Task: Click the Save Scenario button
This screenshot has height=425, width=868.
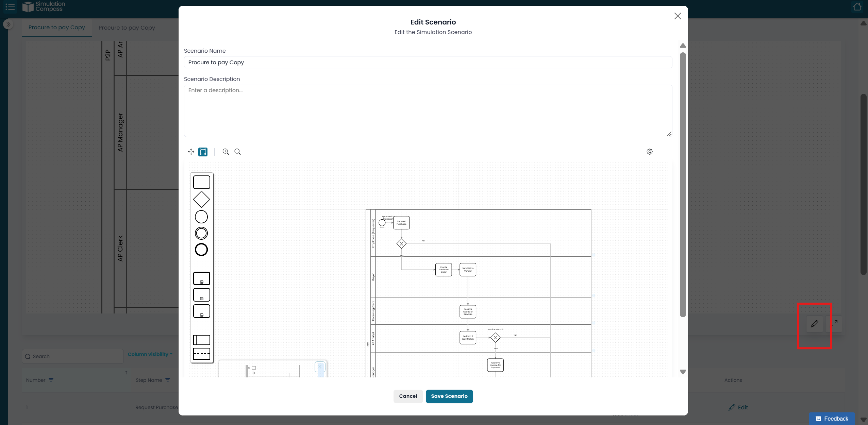Action: [449, 396]
